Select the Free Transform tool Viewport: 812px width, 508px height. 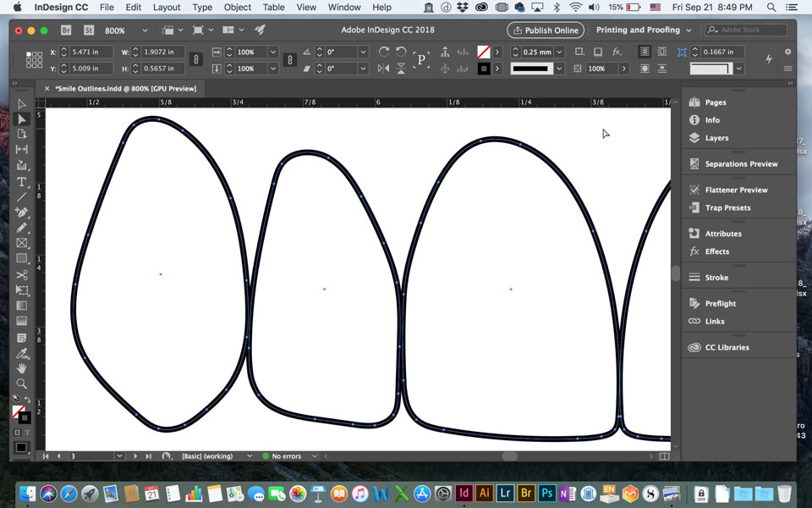(21, 290)
